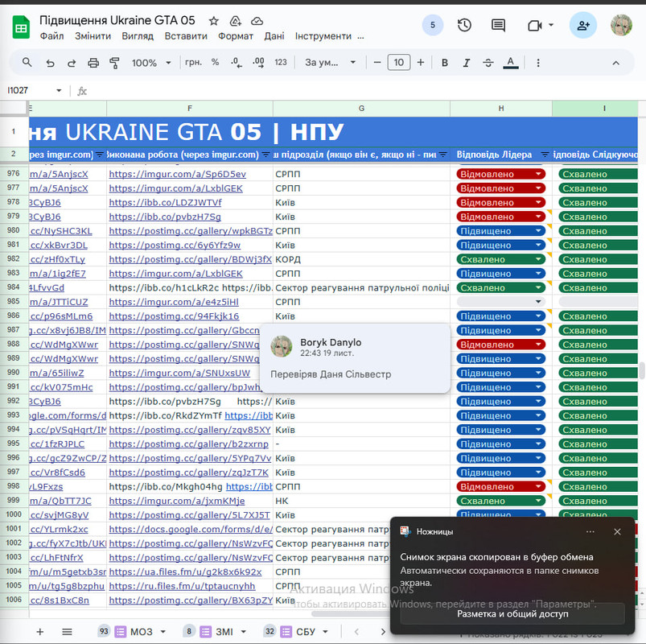
Task: Open the Інструменти menu
Action: click(323, 36)
